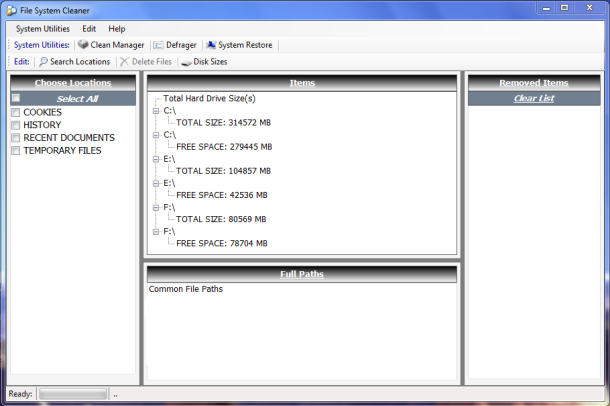
Task: Collapse the F:\ node above FREE SPACE: 78704 MB
Action: [156, 231]
